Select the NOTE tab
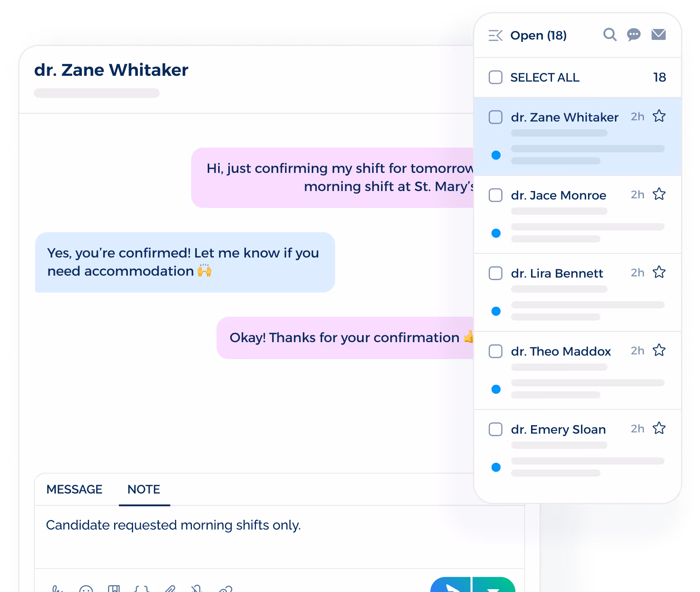Viewport: 700px width, 592px height. pyautogui.click(x=144, y=489)
